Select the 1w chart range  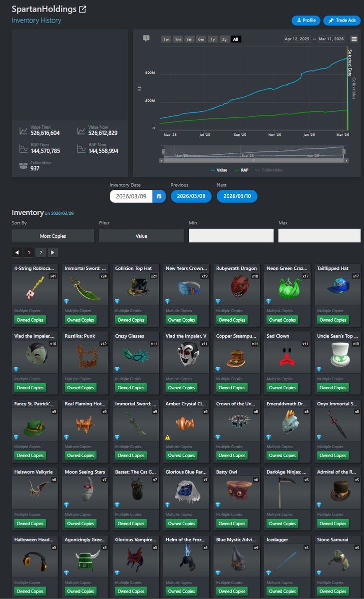[x=166, y=39]
